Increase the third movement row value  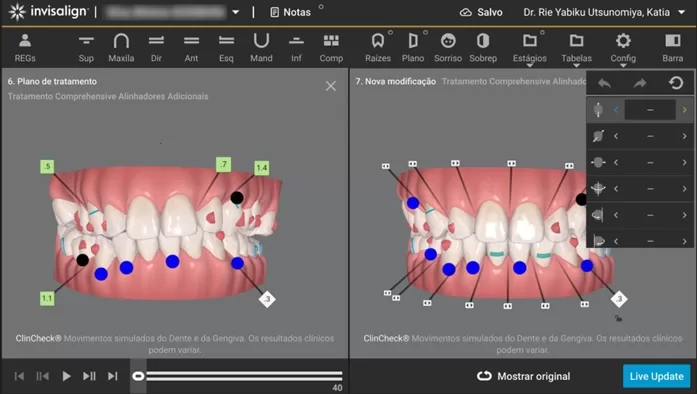point(685,162)
